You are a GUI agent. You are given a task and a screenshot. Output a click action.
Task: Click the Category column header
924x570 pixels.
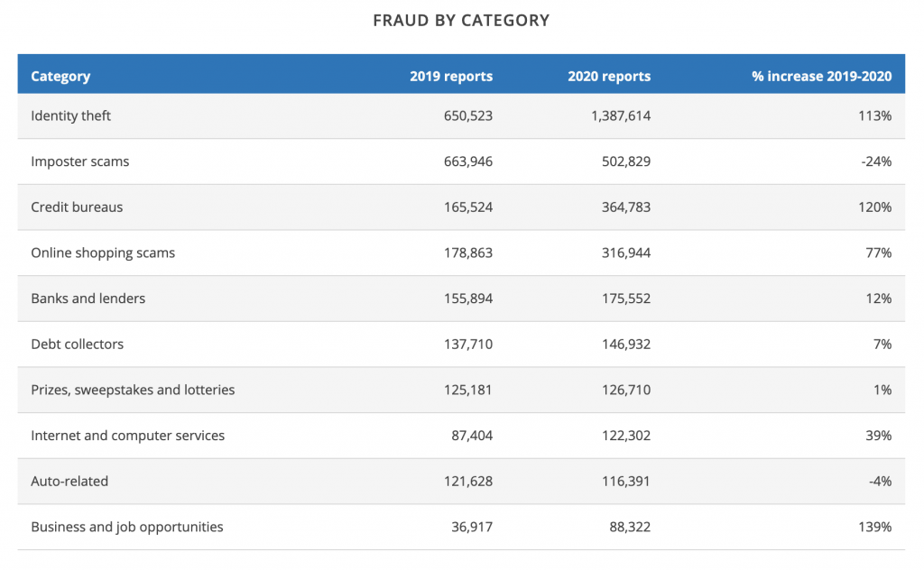pyautogui.click(x=60, y=76)
